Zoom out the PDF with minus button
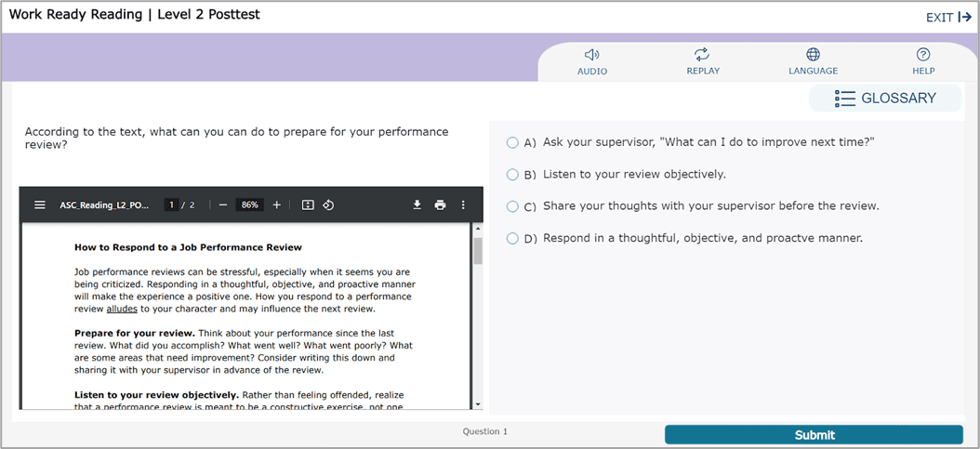The image size is (980, 449). (223, 205)
